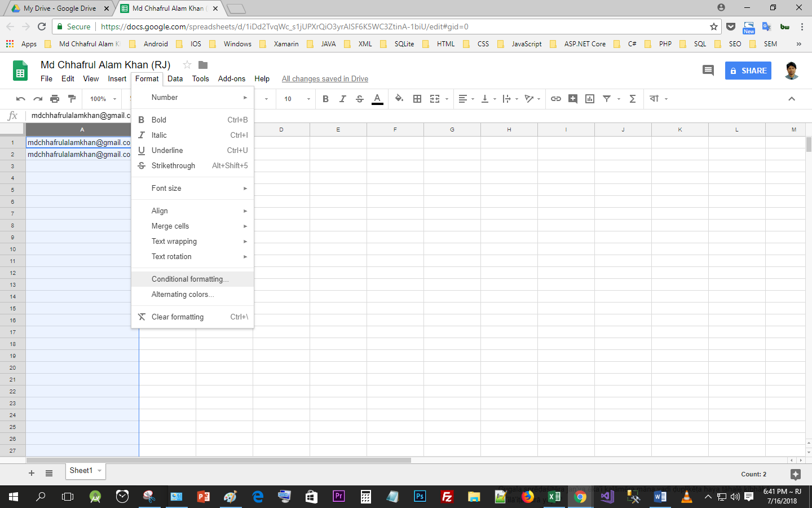Open the font size 10 dropdown
This screenshot has width=812, height=508.
pos(297,99)
